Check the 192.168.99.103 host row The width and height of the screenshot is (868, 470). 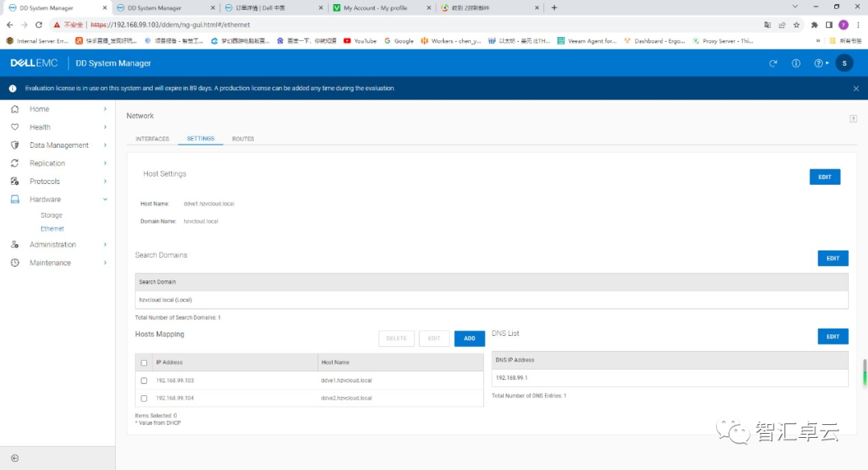coord(144,381)
